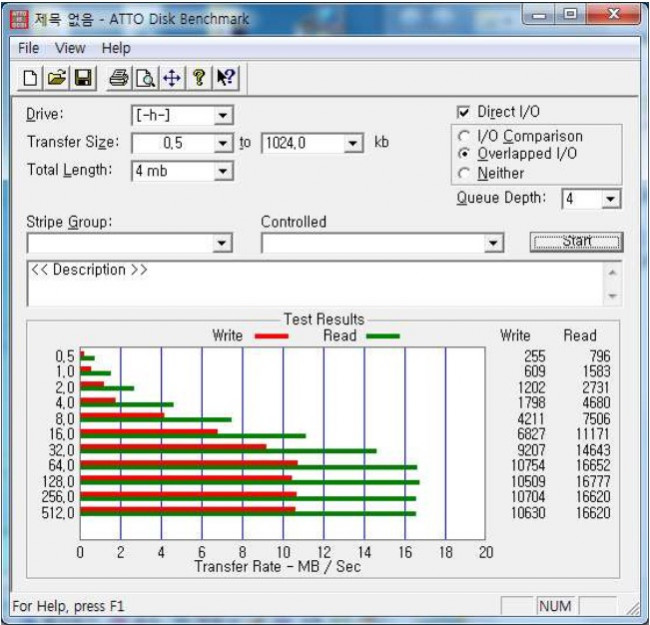Expand the Total Length dropdown
Screen dimensions: 650x625
point(223,171)
